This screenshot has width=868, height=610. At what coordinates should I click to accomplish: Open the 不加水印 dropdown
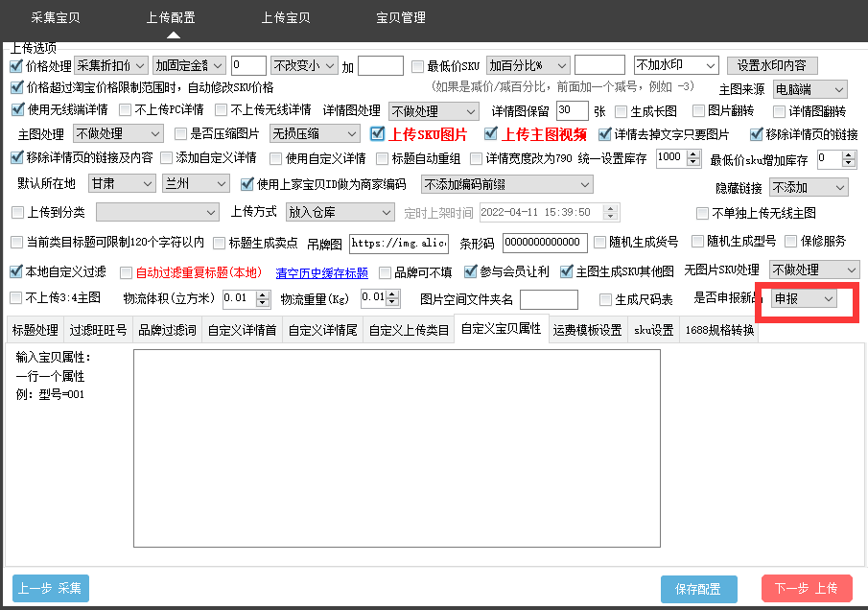click(676, 65)
